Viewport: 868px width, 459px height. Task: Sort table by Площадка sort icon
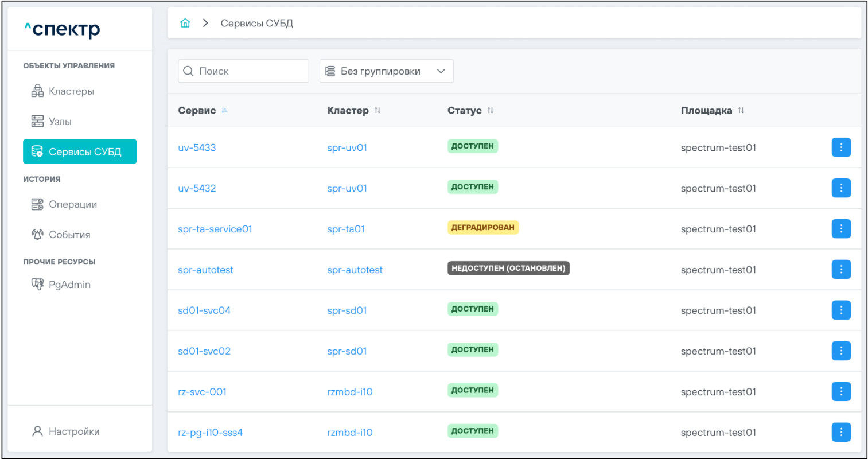741,111
